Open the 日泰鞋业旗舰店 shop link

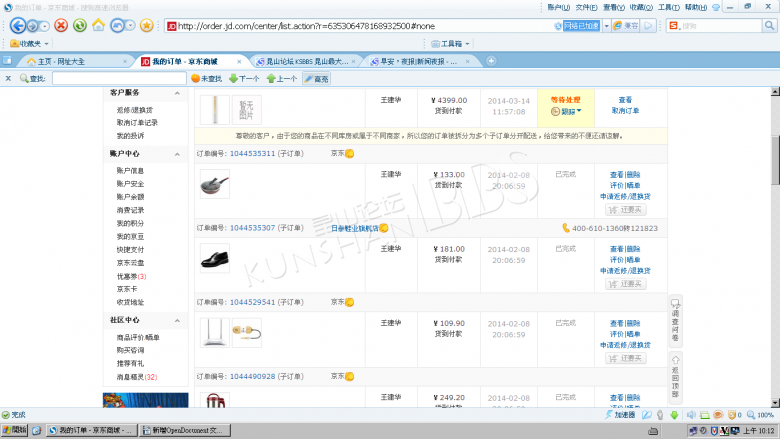pyautogui.click(x=355, y=228)
